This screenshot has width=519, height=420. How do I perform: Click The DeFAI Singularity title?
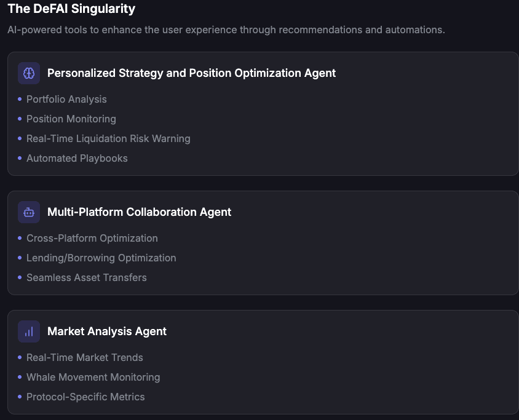(x=71, y=9)
